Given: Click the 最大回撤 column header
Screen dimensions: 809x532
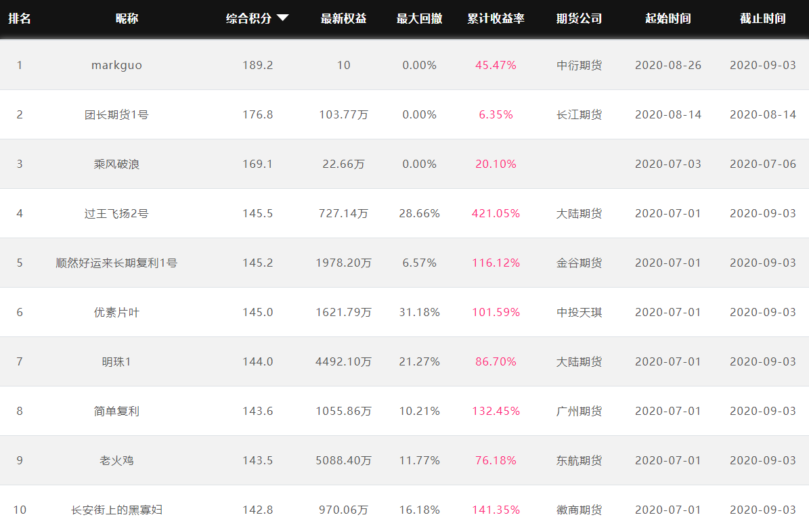Looking at the screenshot, I should click(420, 18).
